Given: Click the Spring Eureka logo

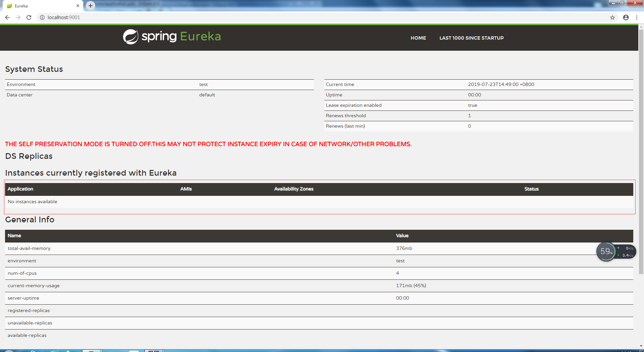Looking at the screenshot, I should [x=172, y=37].
